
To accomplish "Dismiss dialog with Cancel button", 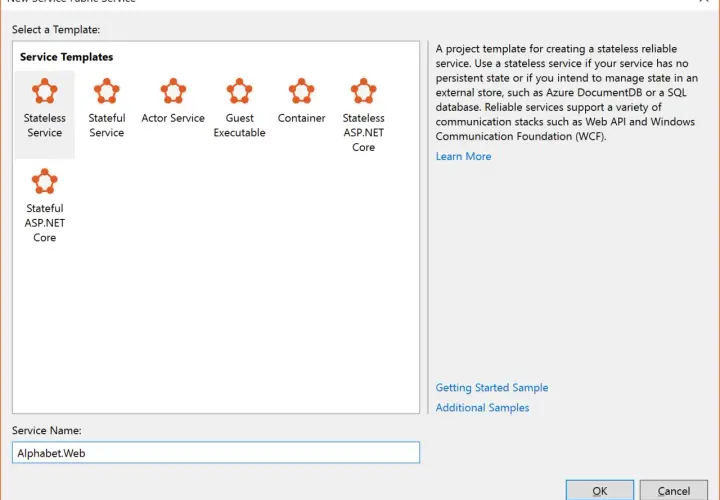I will pos(674,490).
